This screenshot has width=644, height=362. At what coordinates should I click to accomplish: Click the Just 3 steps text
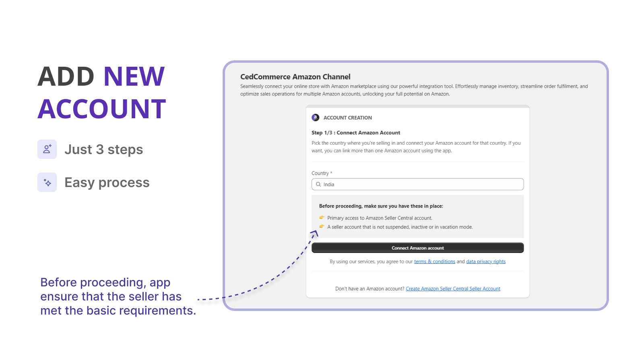[104, 150]
